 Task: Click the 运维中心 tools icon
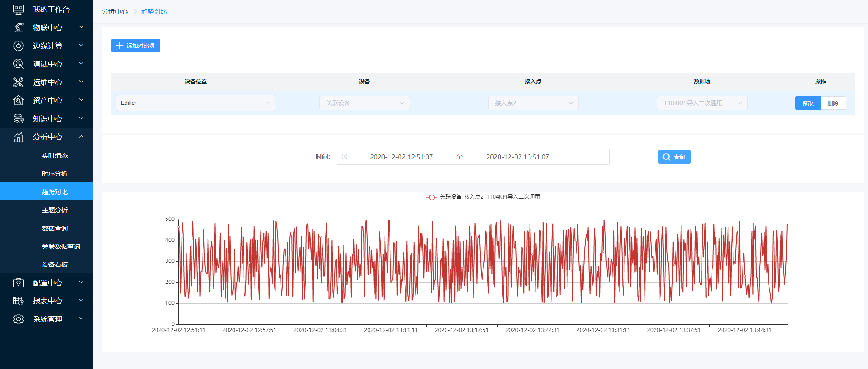coord(18,82)
